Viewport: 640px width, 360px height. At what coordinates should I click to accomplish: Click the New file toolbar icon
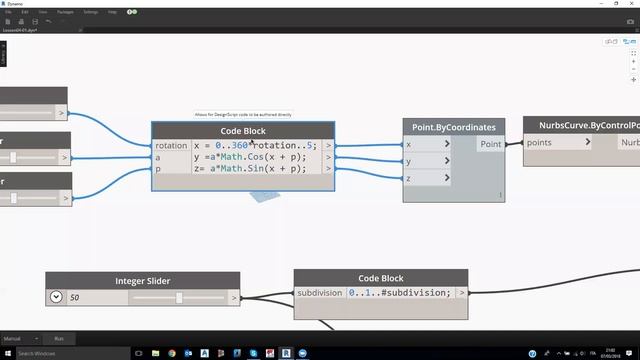point(8,22)
